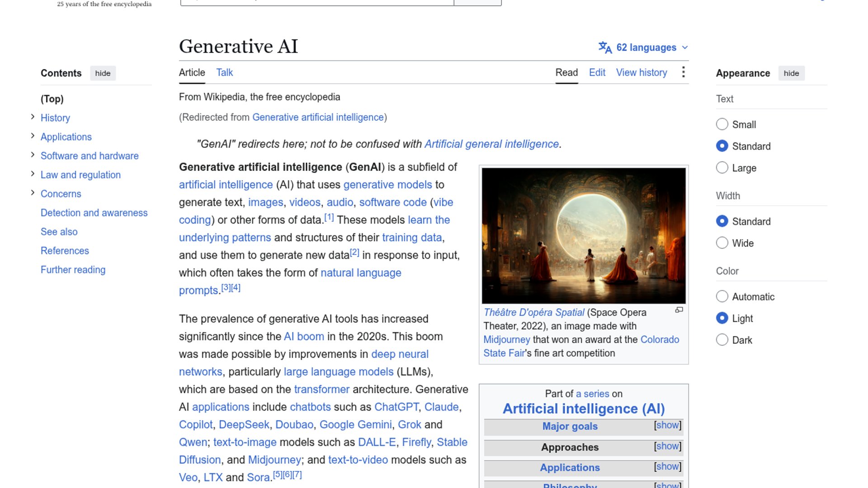Follow the Generative artificial intelligence redirect link

click(x=318, y=117)
